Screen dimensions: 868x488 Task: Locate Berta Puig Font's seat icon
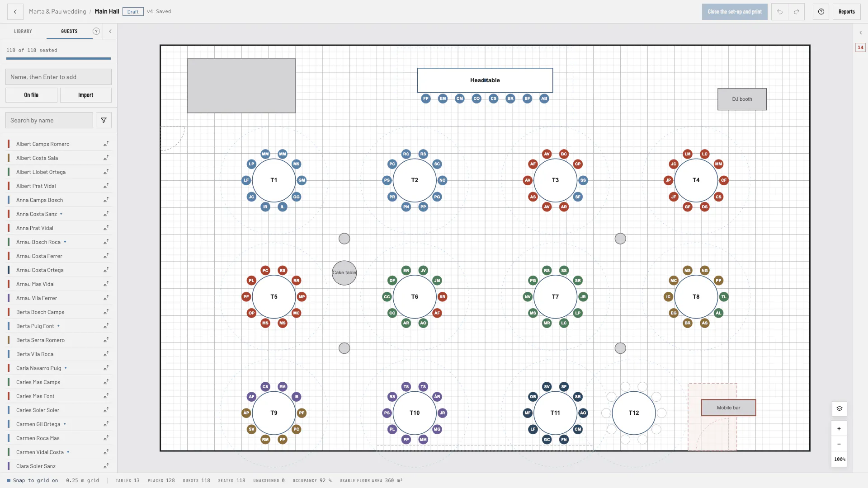click(x=106, y=326)
